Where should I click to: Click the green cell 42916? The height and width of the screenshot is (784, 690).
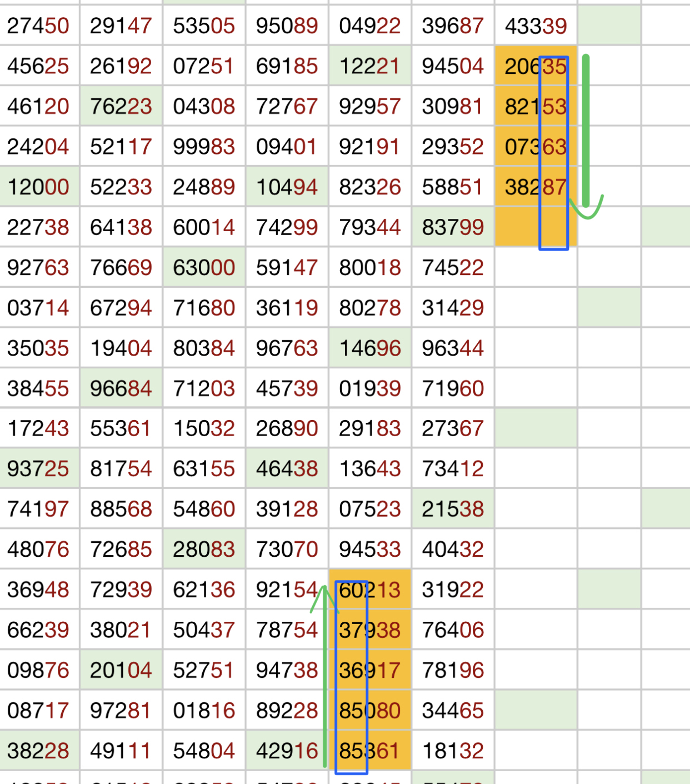click(x=287, y=751)
